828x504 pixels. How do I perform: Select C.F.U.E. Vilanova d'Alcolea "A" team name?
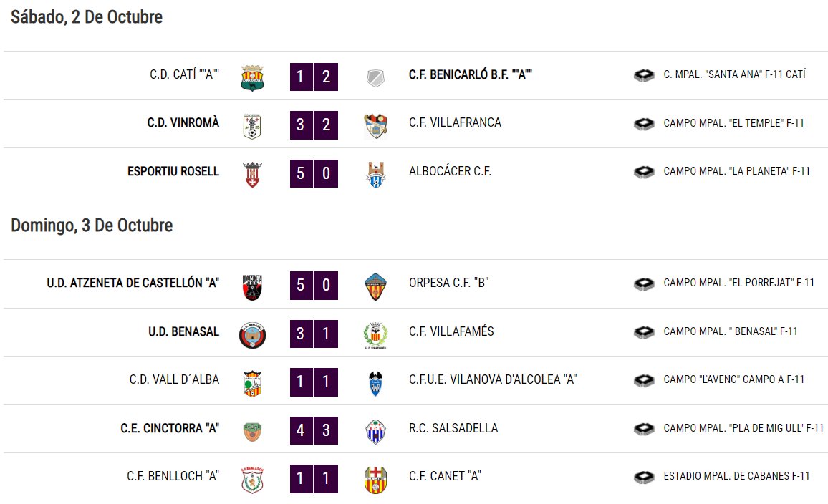(x=493, y=379)
